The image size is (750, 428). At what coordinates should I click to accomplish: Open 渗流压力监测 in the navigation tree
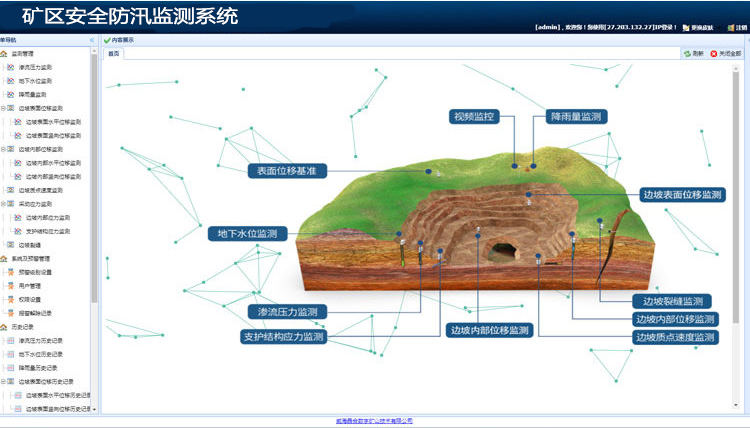point(37,67)
